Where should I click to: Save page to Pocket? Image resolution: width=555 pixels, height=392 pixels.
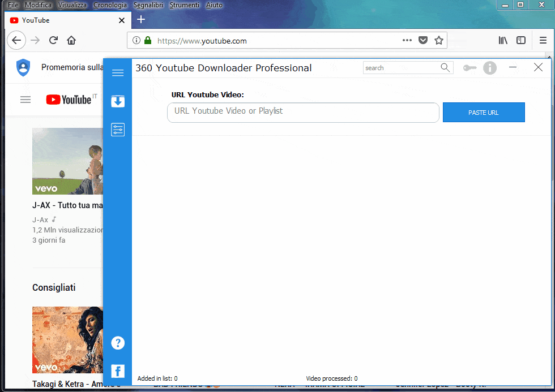click(x=423, y=40)
